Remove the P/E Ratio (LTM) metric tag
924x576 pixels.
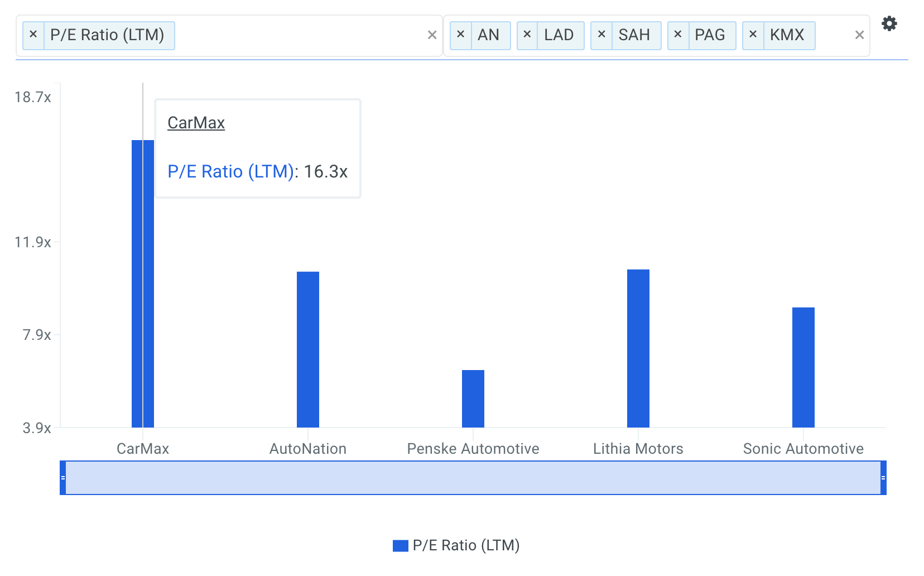click(33, 35)
